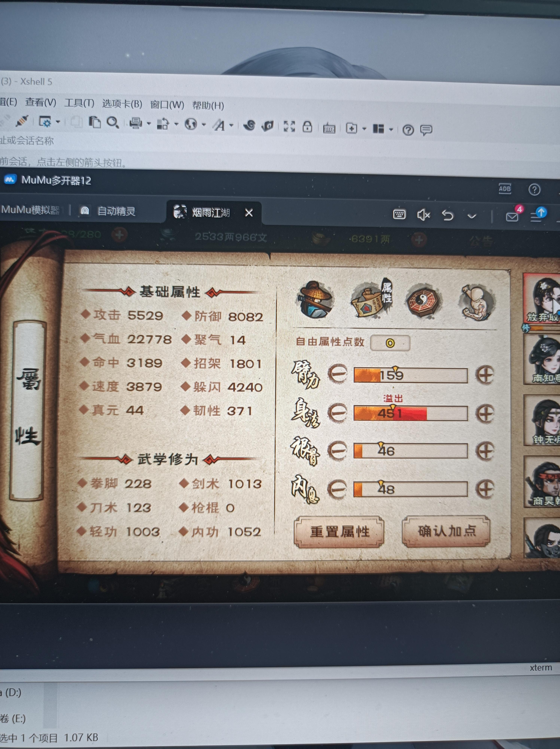Click the ADB icon in MuMu title bar
Image resolution: width=560 pixels, height=749 pixels.
point(505,189)
